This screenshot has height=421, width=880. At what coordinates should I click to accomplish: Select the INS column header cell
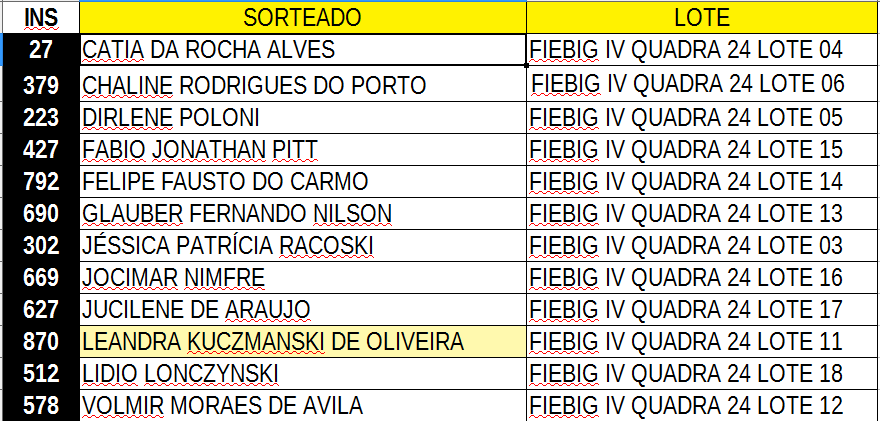[x=41, y=18]
